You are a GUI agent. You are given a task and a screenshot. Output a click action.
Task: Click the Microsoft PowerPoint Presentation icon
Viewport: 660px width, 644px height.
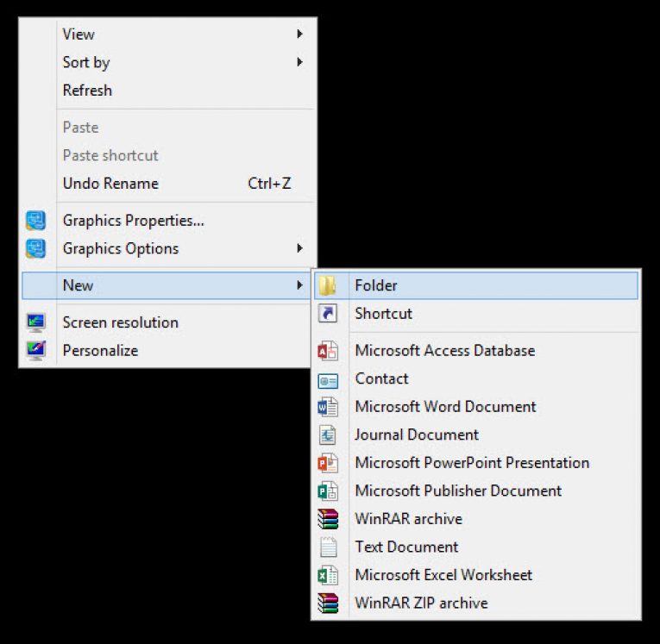[x=328, y=463]
